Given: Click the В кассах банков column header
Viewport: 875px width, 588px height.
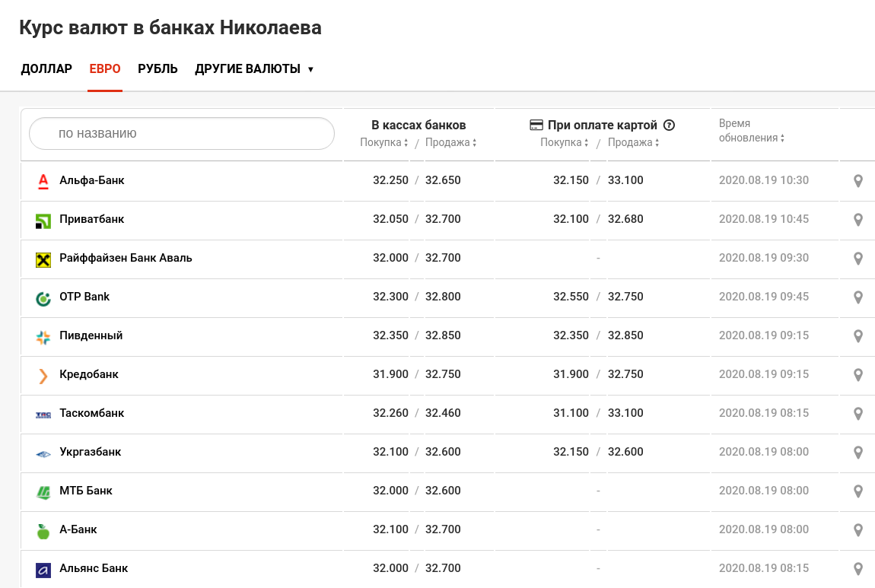Looking at the screenshot, I should [x=418, y=125].
